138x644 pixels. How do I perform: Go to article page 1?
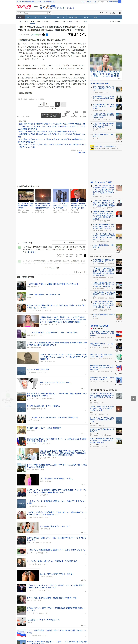point(47,104)
